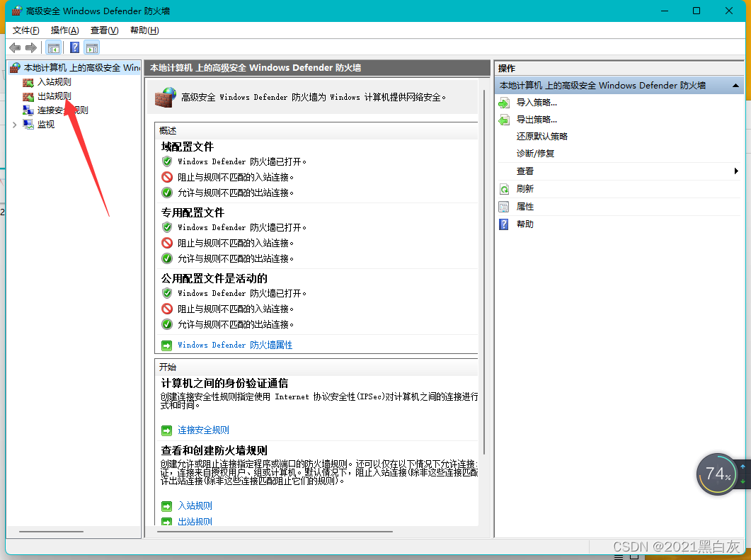Click the 专用配置文件 heading

193,212
